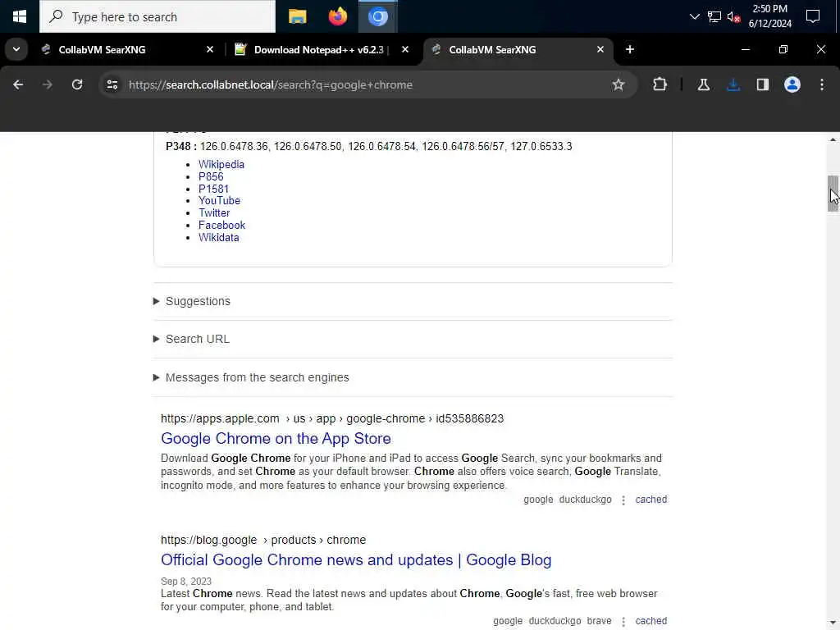The image size is (840, 630).
Task: Close the Download Notepad++ tab
Action: coord(405,49)
